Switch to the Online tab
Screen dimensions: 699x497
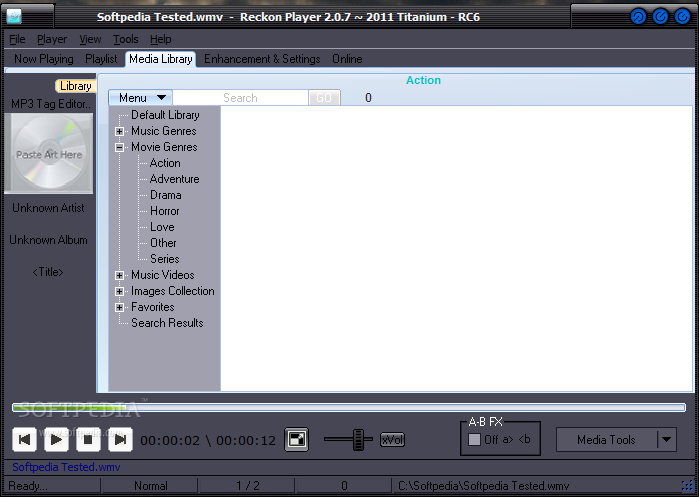click(347, 59)
